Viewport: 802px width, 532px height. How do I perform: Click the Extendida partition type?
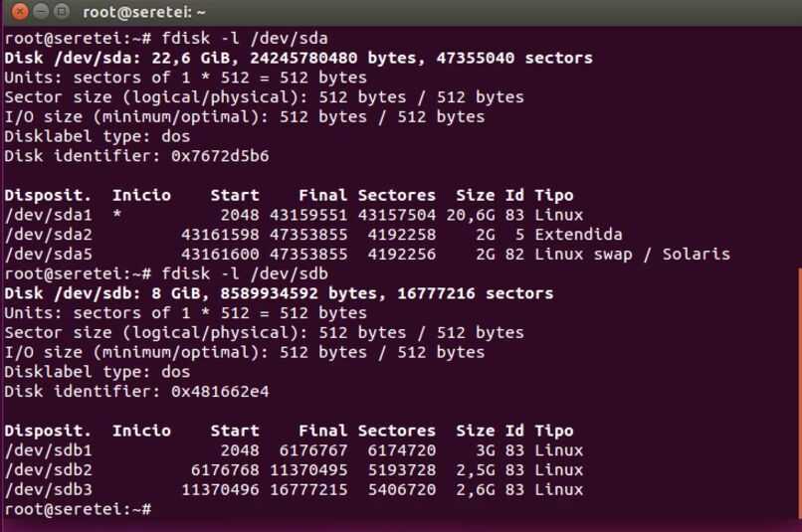(x=578, y=235)
